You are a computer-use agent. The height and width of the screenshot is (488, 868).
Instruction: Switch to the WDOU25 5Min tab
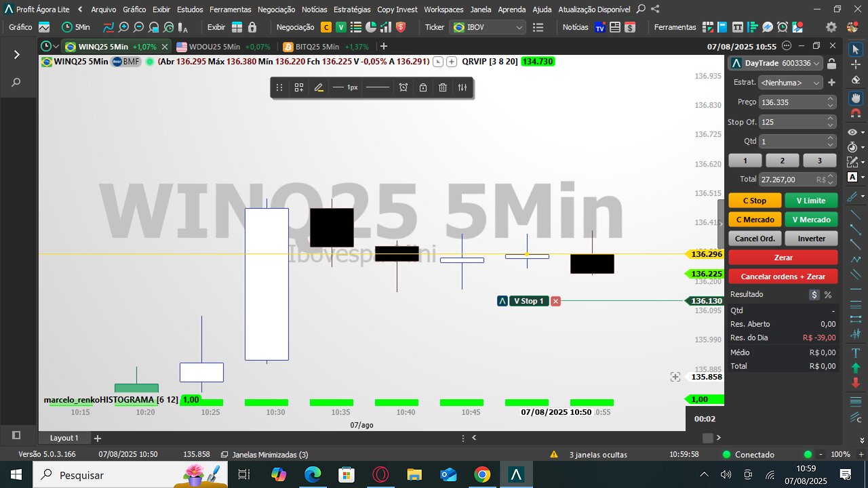(223, 47)
